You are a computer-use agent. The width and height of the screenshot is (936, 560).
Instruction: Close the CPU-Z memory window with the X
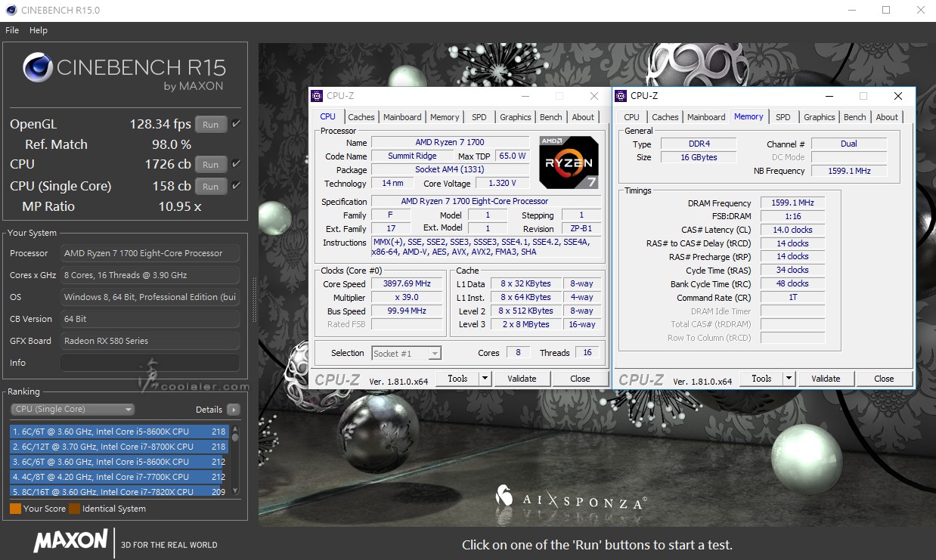coord(897,96)
